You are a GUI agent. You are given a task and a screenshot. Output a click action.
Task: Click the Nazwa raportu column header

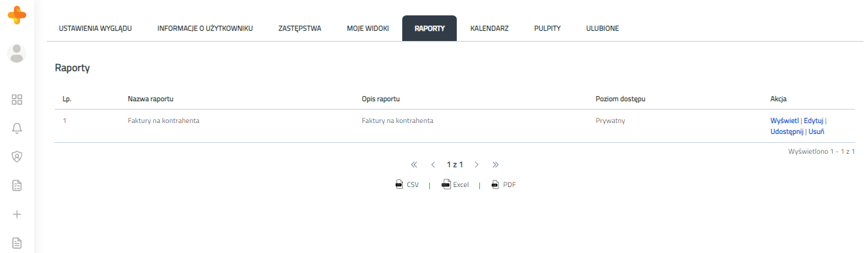tap(151, 99)
